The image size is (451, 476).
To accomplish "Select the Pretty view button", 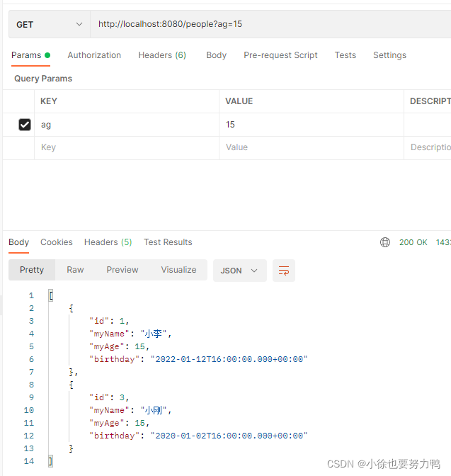I will [x=32, y=270].
